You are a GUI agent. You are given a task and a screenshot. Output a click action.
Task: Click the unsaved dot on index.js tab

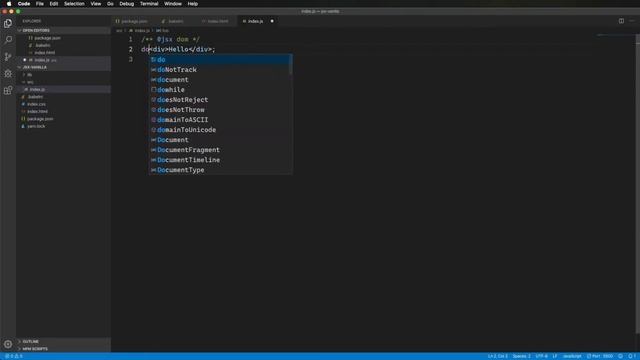(272, 21)
